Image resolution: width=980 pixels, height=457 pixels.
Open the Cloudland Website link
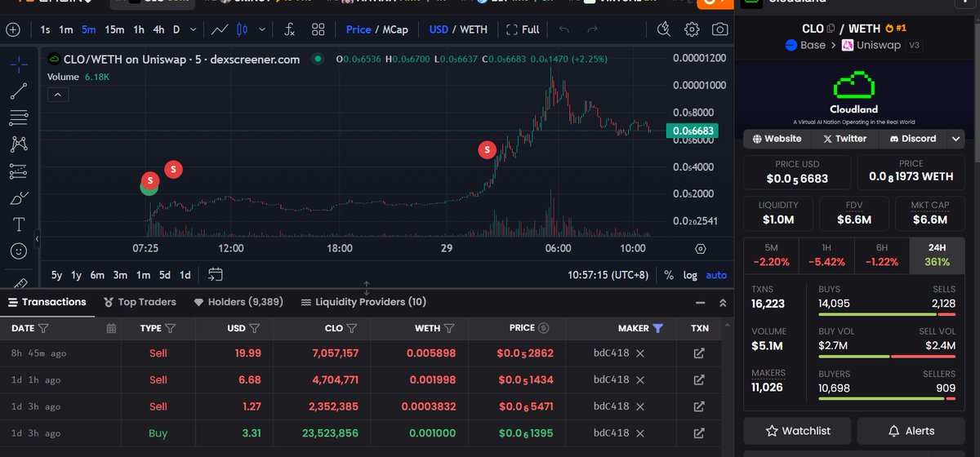(777, 139)
